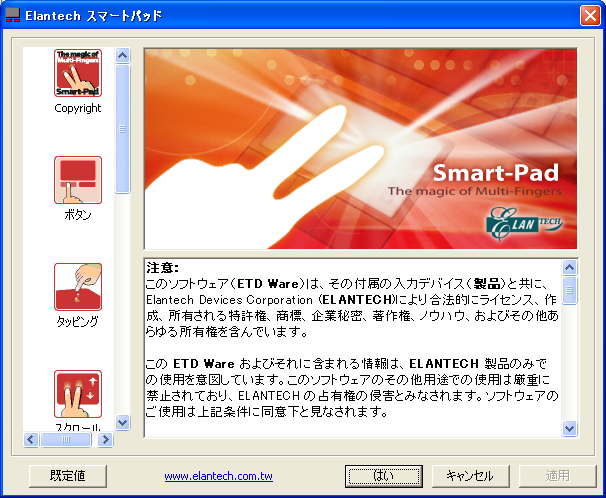The height and width of the screenshot is (498, 606).
Task: Click the 既定値 button
Action: click(68, 476)
